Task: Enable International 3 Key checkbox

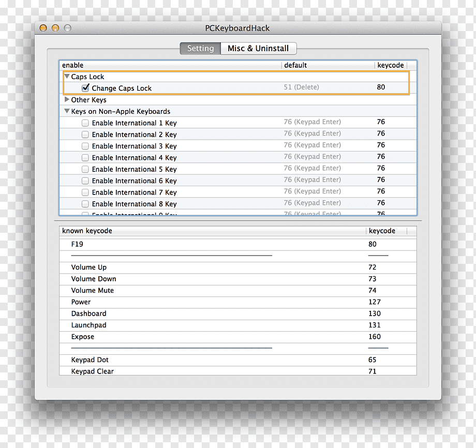Action: (x=85, y=146)
